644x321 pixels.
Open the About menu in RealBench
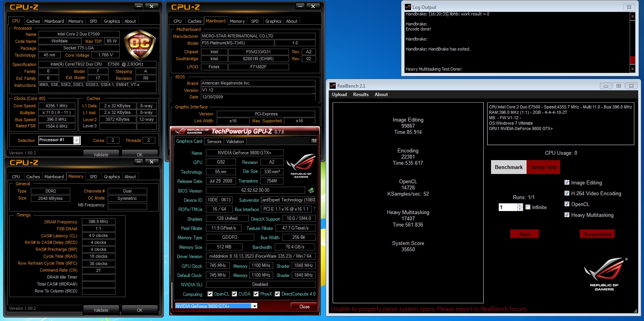tap(381, 95)
